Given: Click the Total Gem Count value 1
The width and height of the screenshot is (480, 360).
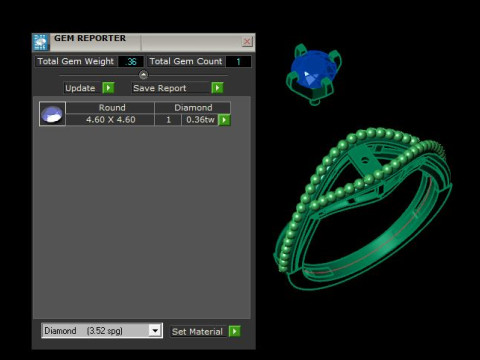Looking at the screenshot, I should point(238,62).
